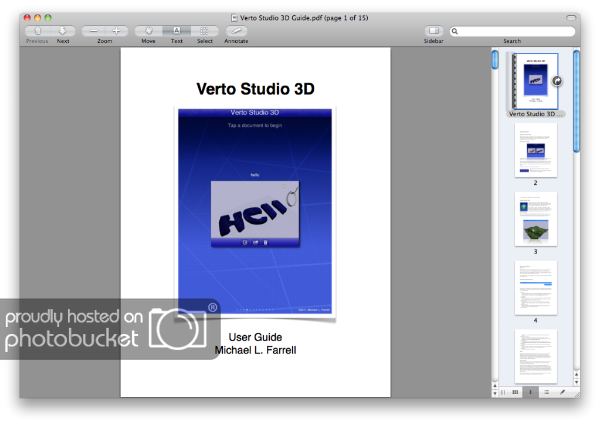This screenshot has width=600, height=425.
Task: Zoom out using the minus button
Action: 93,31
